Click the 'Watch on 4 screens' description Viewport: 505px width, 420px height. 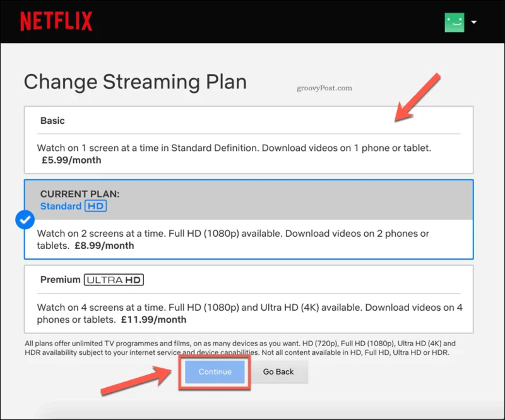(249, 313)
